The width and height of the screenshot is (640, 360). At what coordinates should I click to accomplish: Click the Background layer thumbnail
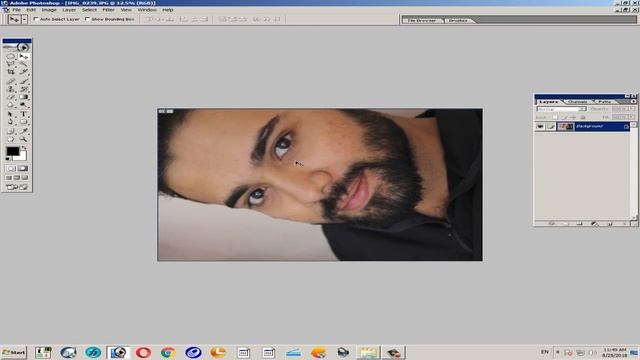(x=565, y=127)
